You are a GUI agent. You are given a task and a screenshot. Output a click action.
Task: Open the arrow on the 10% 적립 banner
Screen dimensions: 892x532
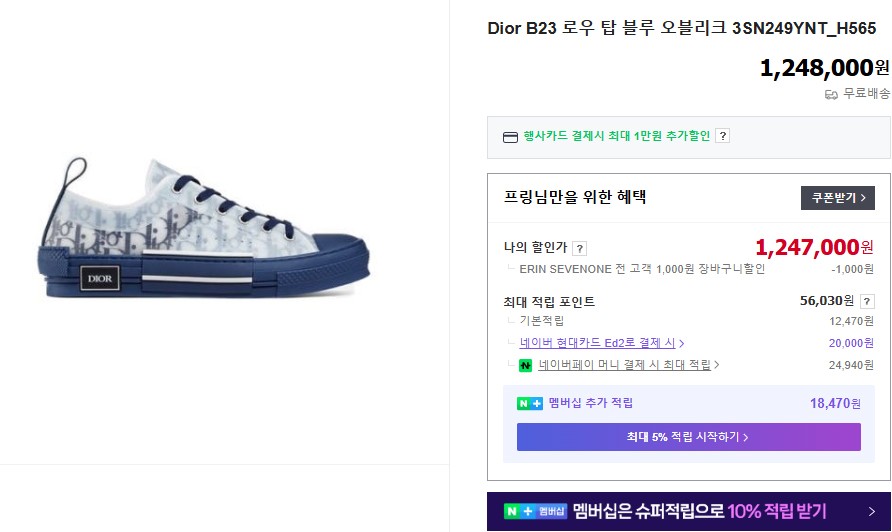click(872, 512)
